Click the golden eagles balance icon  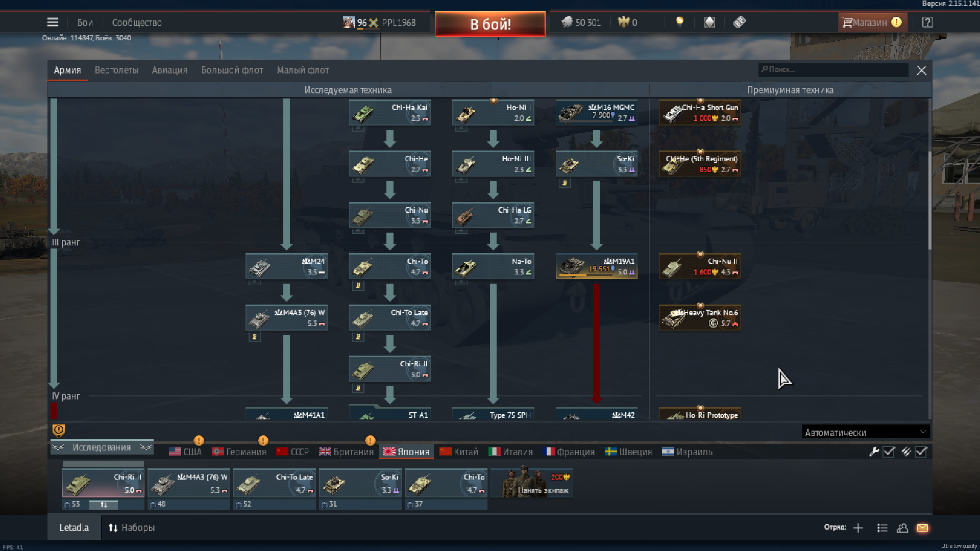coord(623,22)
